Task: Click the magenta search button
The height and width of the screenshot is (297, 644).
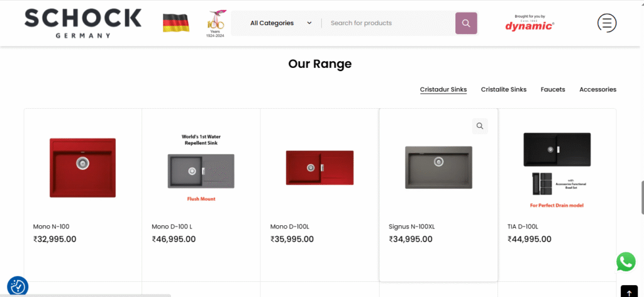Action: [x=466, y=23]
